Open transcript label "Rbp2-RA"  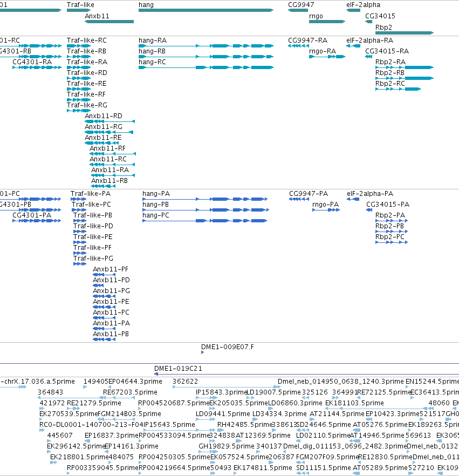coord(391,62)
